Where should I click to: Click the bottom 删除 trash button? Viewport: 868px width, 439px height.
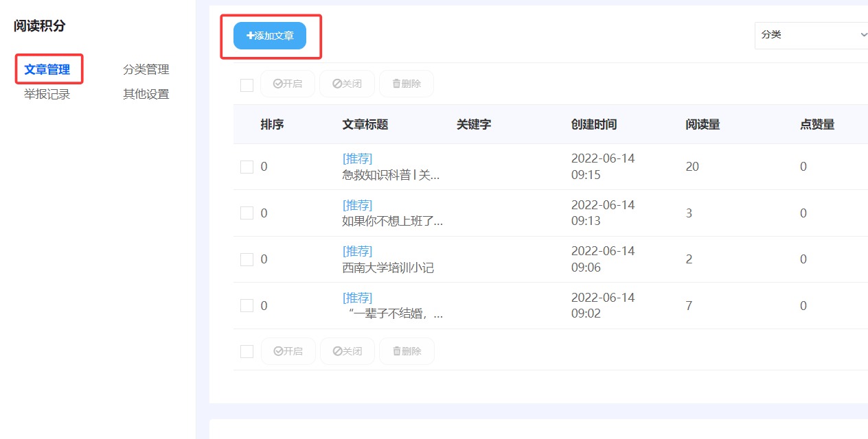(407, 351)
